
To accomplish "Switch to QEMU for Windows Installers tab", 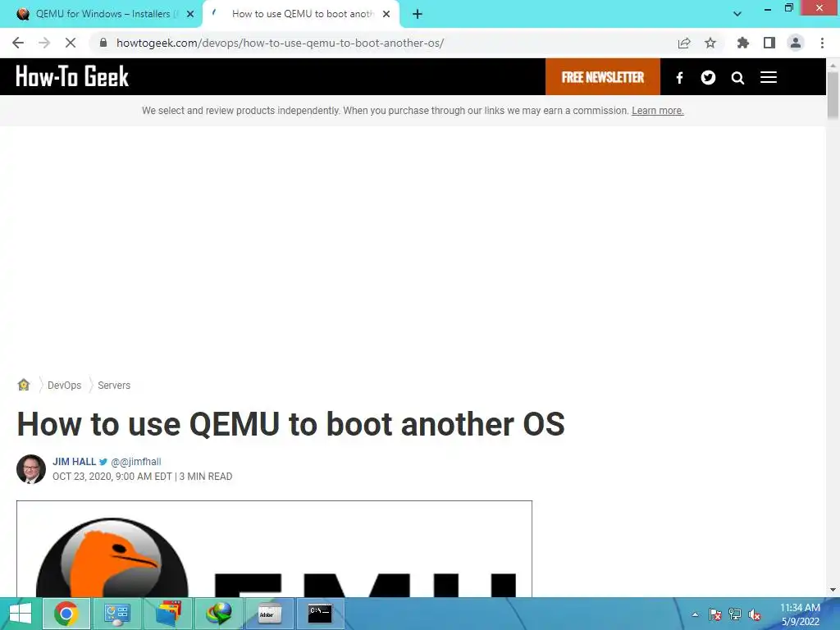I will 102,14.
